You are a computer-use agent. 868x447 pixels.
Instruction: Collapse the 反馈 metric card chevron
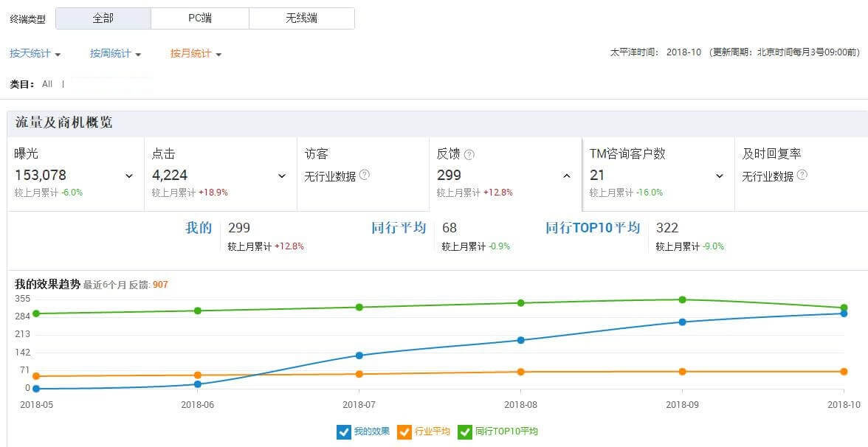click(x=566, y=176)
